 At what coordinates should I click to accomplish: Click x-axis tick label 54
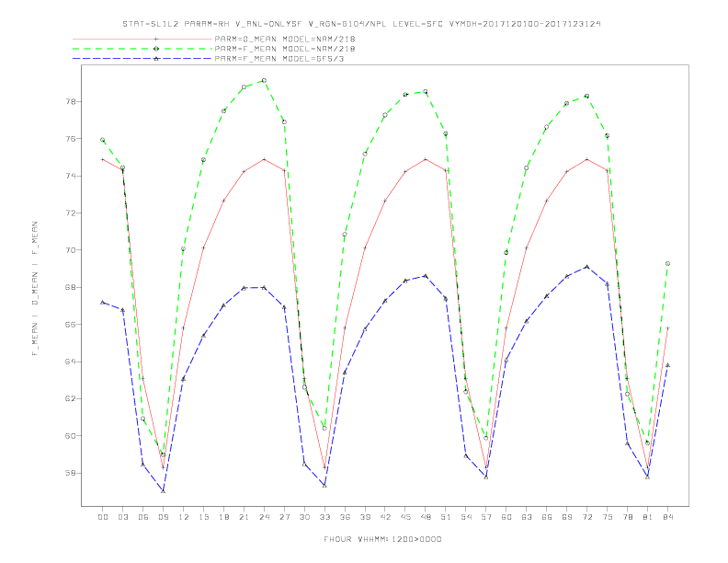click(x=466, y=517)
